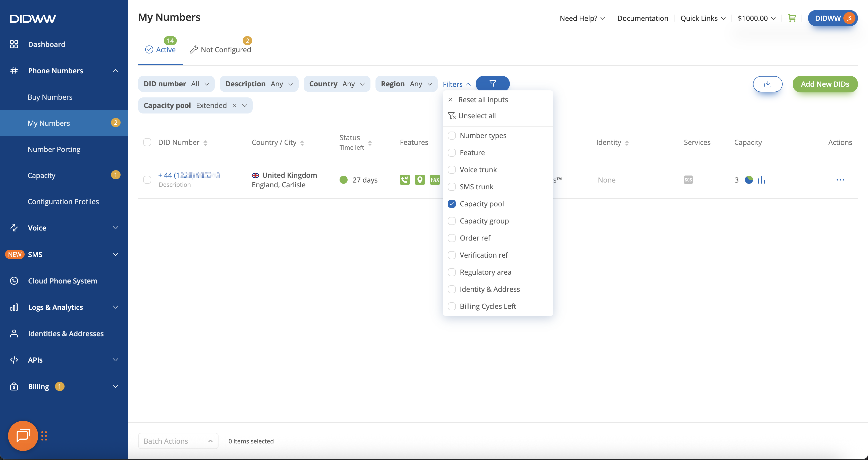Screen dimensions: 868x460
Task: Open the +44 DID number link
Action: [189, 175]
